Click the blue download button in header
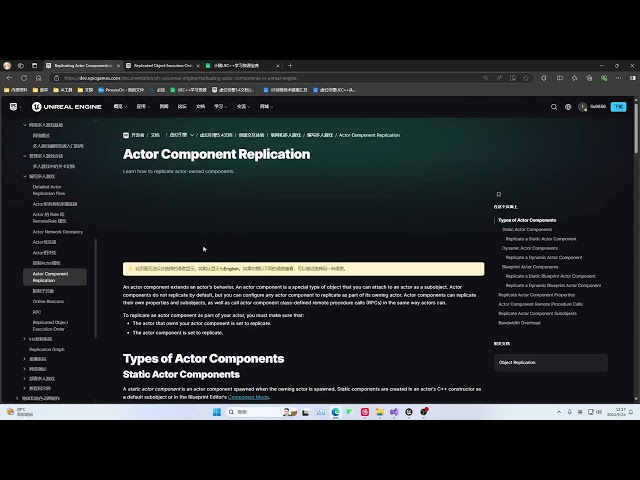This screenshot has width=640, height=480. point(618,107)
